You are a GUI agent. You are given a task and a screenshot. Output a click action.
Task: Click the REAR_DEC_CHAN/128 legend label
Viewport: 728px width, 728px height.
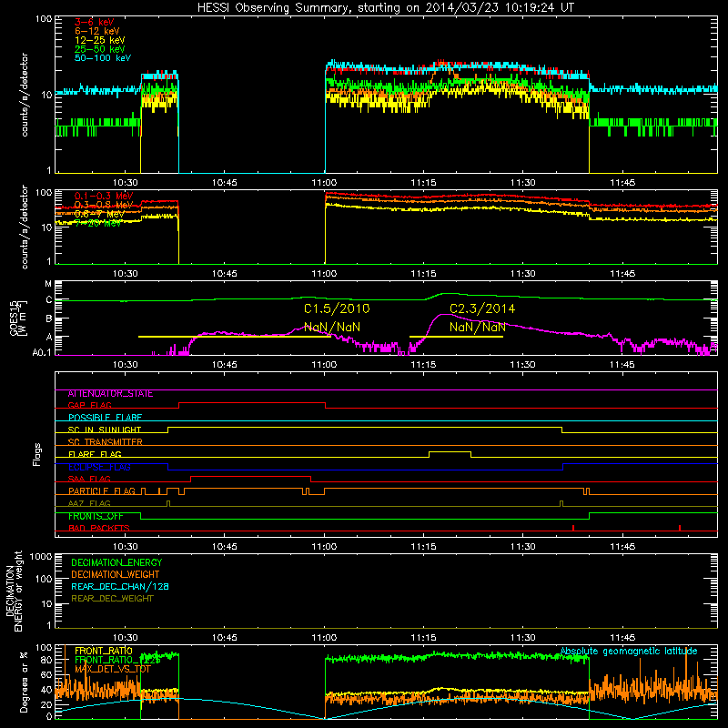[x=120, y=587]
